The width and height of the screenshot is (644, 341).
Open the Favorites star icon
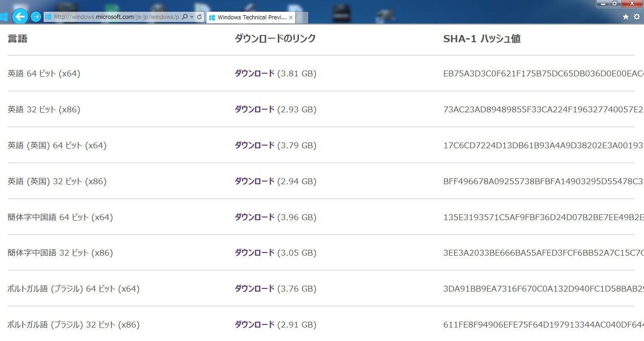626,17
